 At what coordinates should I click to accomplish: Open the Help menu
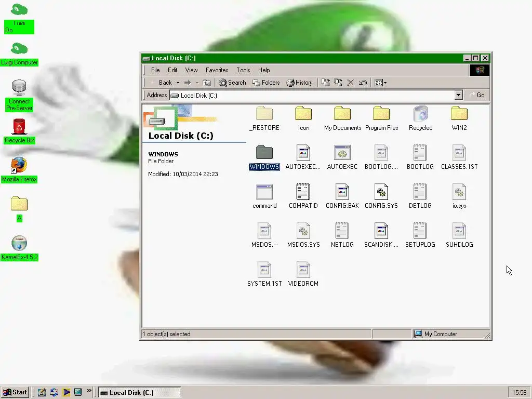pyautogui.click(x=264, y=70)
